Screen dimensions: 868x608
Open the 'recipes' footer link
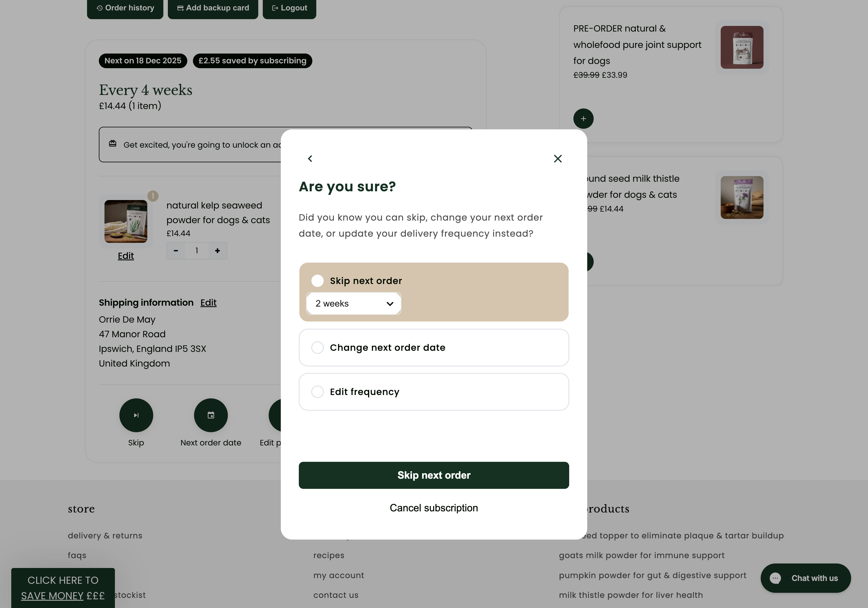(x=329, y=555)
